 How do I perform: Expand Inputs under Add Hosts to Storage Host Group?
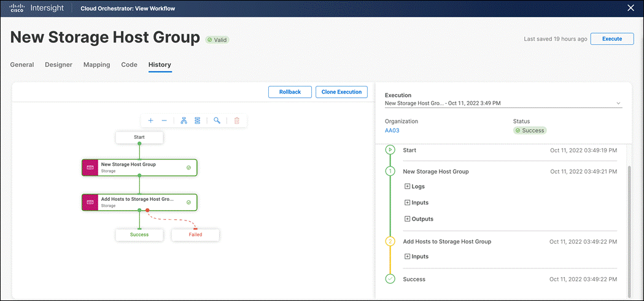416,257
